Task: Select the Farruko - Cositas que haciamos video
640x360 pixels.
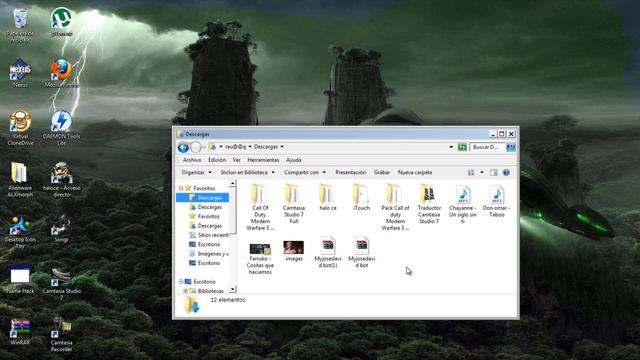Action: click(260, 258)
